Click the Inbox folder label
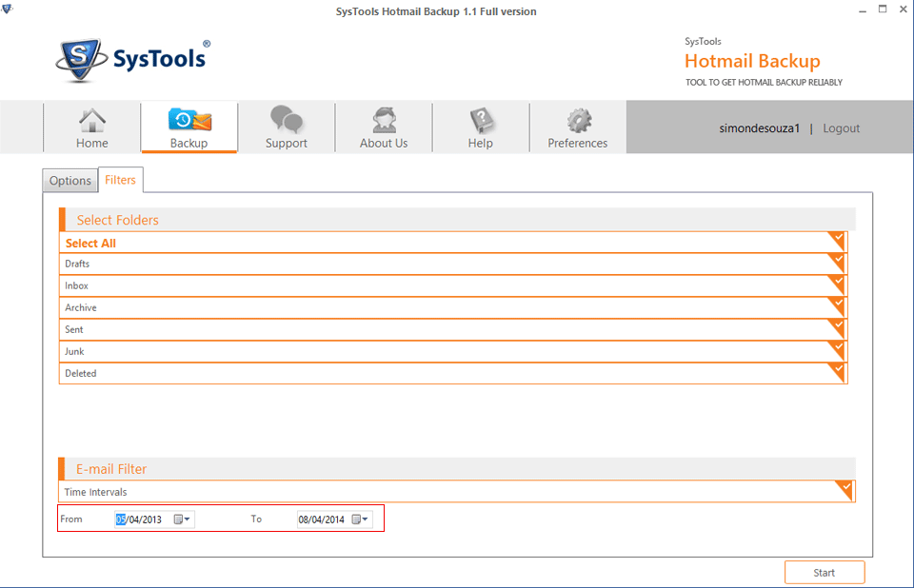The height and width of the screenshot is (588, 914). [x=76, y=285]
